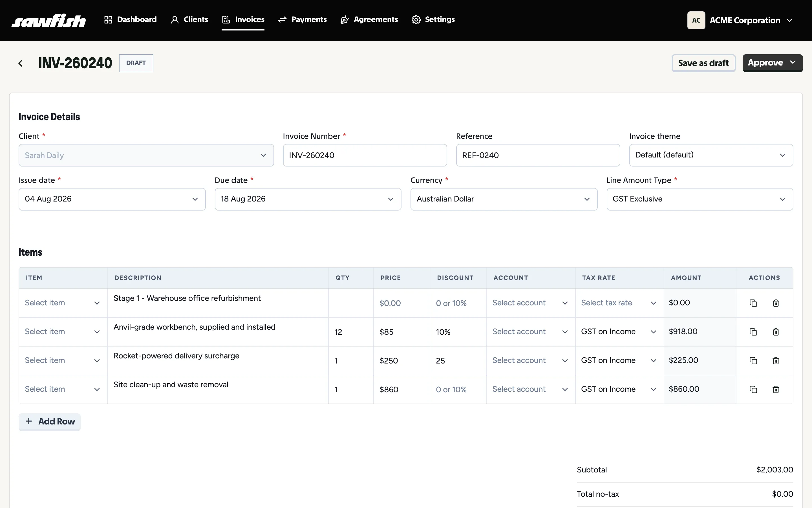Delete the Stage 1 Warehouse refurbishment row
812x508 pixels.
pos(776,303)
